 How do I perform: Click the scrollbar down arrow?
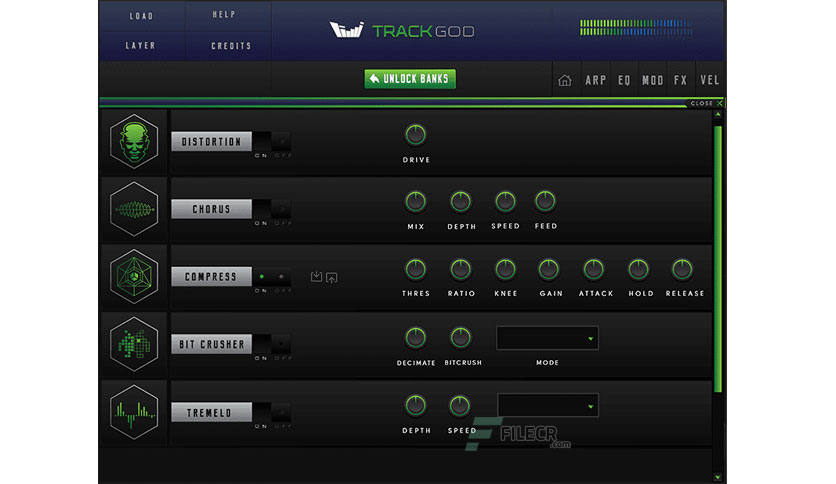718,477
